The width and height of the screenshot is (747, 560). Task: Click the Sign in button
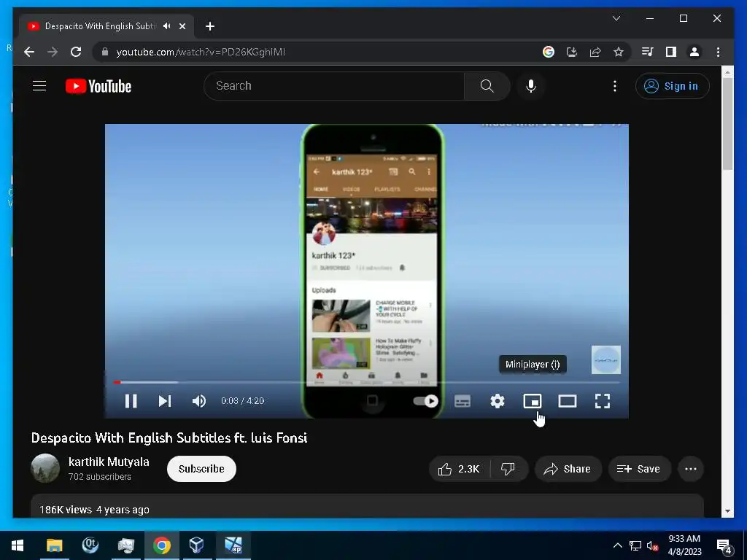(x=672, y=86)
